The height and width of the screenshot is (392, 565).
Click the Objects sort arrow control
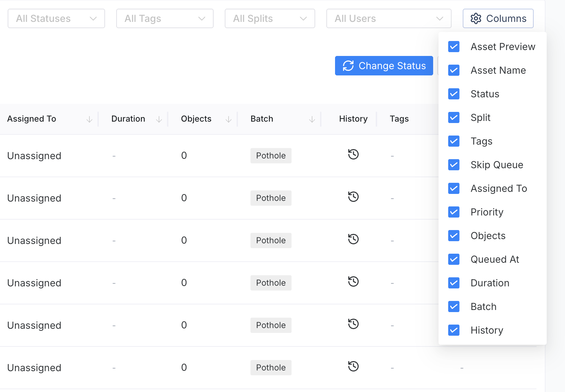click(229, 119)
